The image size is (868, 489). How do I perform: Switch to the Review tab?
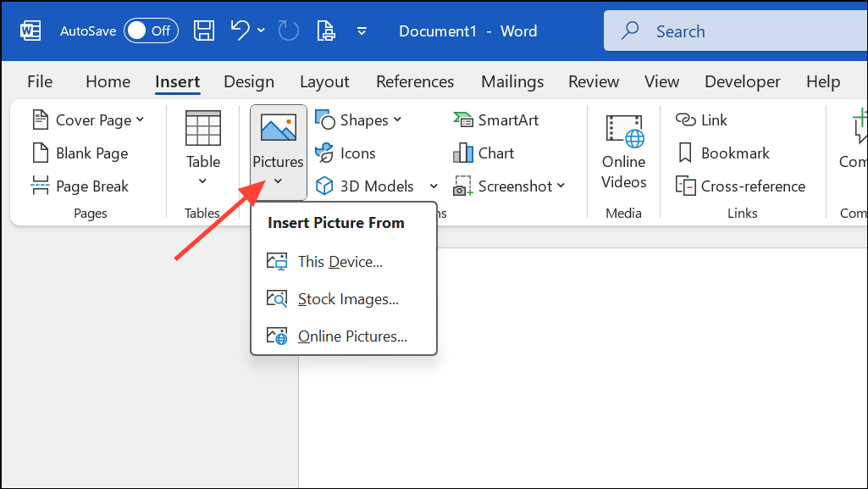pos(594,82)
